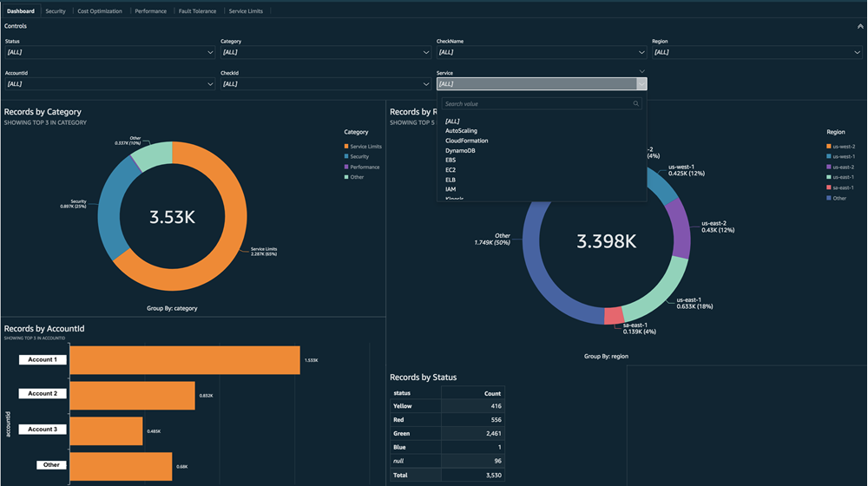The image size is (868, 486).
Task: Switch to the Security tab
Action: 56,11
